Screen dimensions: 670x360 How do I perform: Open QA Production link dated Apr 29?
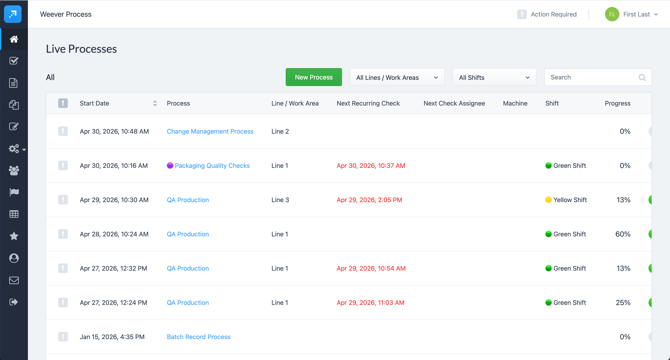pyautogui.click(x=188, y=200)
